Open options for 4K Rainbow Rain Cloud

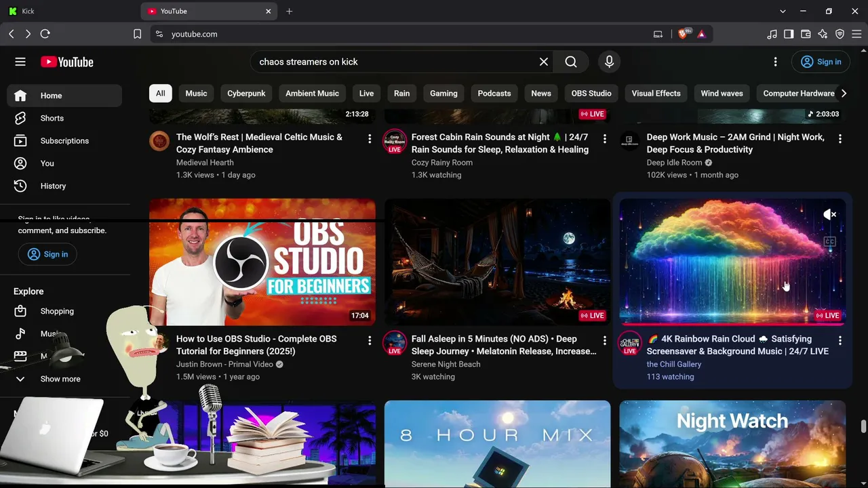tap(840, 340)
